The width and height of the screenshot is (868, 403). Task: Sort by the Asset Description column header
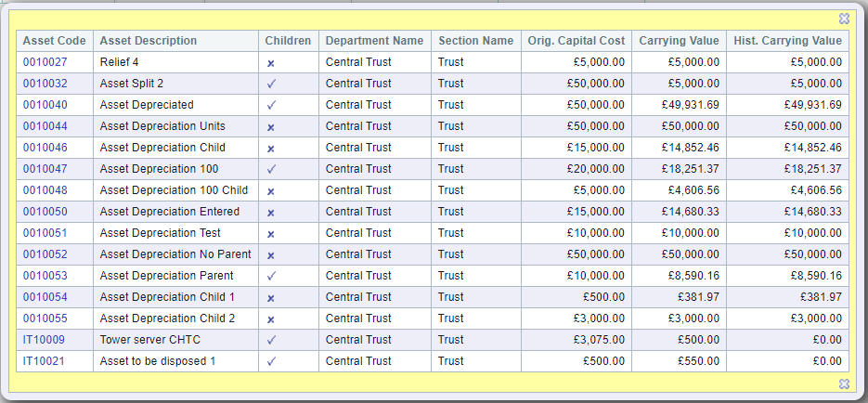click(x=149, y=41)
